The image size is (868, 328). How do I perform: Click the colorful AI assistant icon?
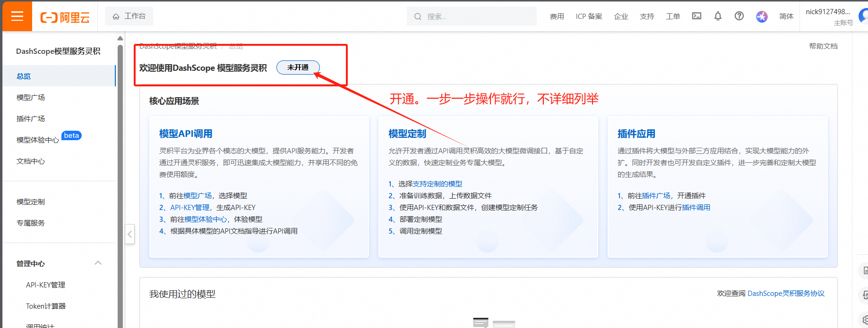[x=762, y=17]
